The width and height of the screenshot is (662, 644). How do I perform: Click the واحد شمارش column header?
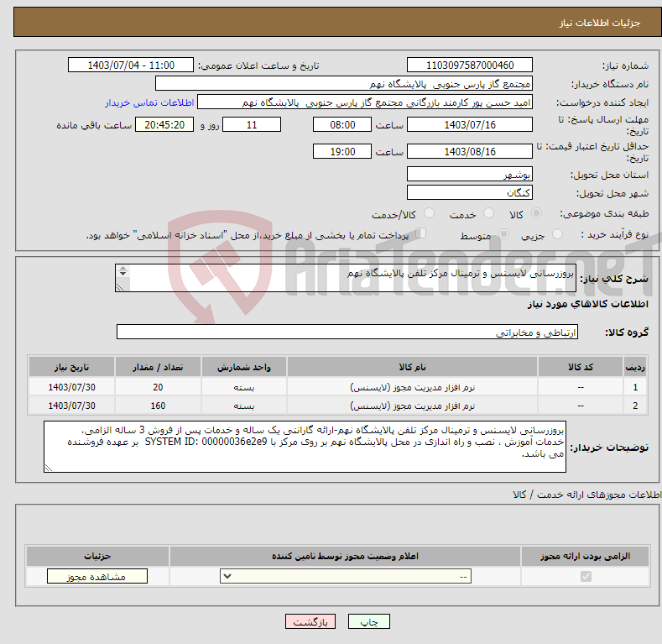click(x=244, y=367)
